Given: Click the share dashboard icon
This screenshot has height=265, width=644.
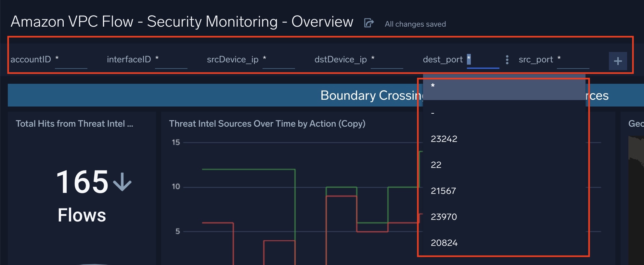Looking at the screenshot, I should [369, 23].
